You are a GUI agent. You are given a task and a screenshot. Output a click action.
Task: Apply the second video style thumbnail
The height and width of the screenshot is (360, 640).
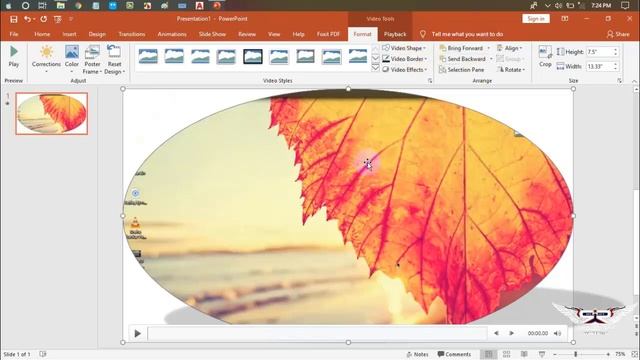(x=174, y=56)
